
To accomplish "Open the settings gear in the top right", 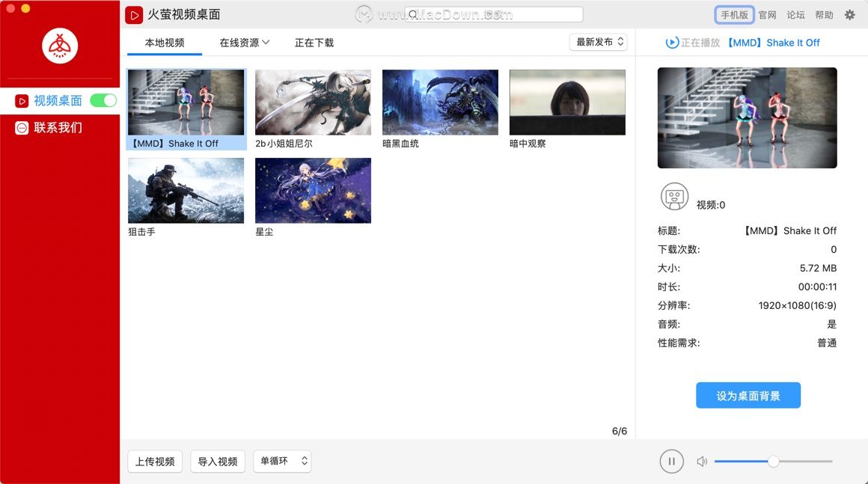I will pyautogui.click(x=849, y=14).
